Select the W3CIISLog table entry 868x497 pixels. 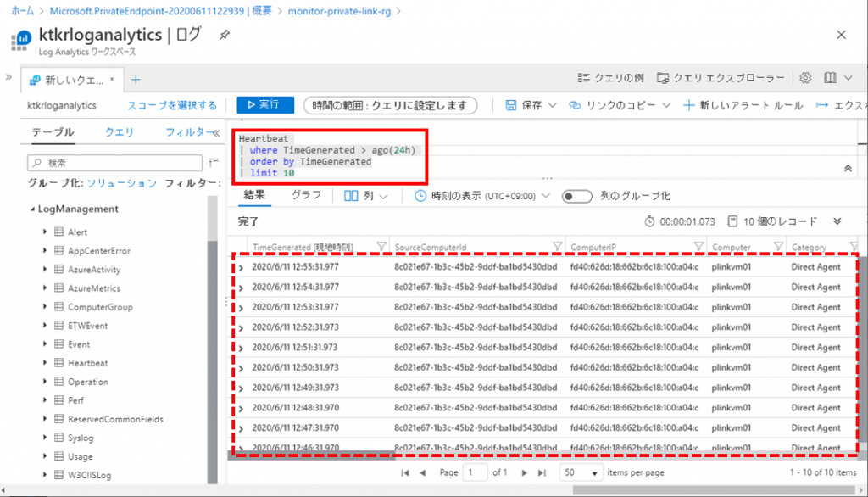(x=90, y=475)
